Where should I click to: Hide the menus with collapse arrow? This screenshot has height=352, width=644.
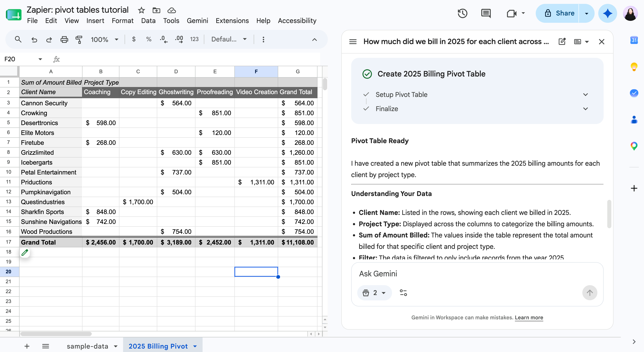click(314, 39)
